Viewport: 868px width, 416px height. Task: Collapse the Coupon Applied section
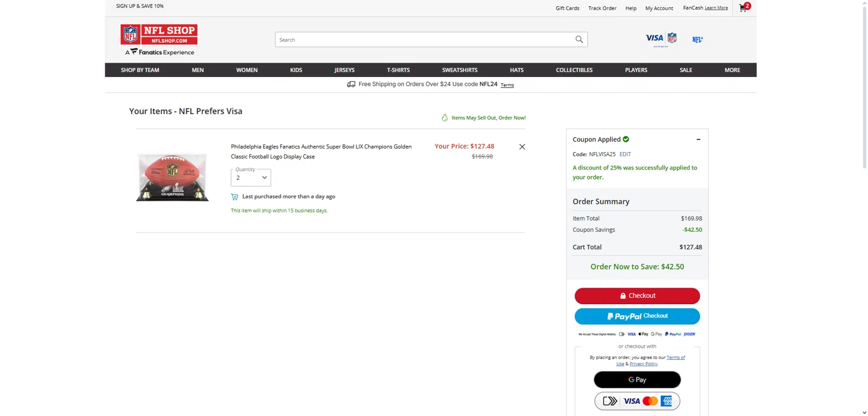pyautogui.click(x=698, y=139)
